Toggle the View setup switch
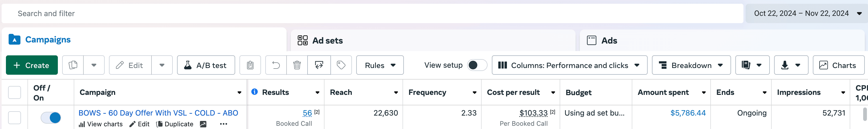The image size is (868, 129). point(477,65)
